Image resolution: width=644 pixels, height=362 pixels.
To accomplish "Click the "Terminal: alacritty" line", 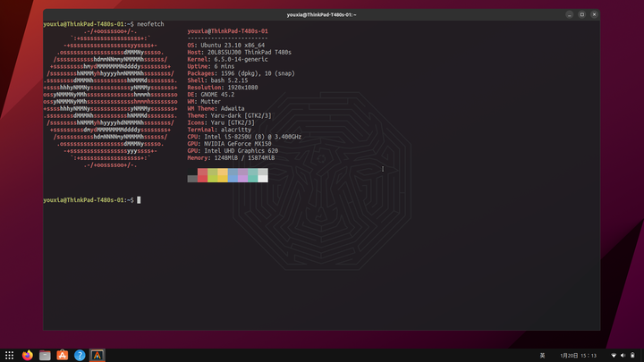I will coord(219,130).
